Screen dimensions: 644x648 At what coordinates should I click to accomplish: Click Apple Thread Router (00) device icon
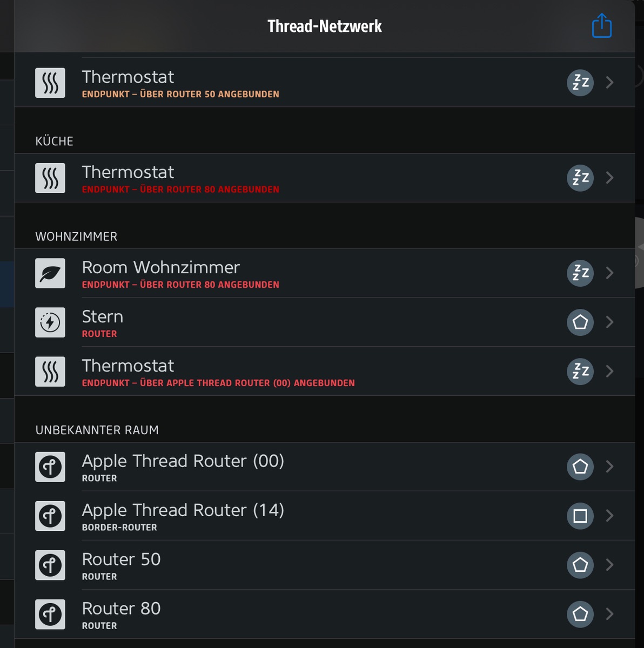(x=50, y=467)
